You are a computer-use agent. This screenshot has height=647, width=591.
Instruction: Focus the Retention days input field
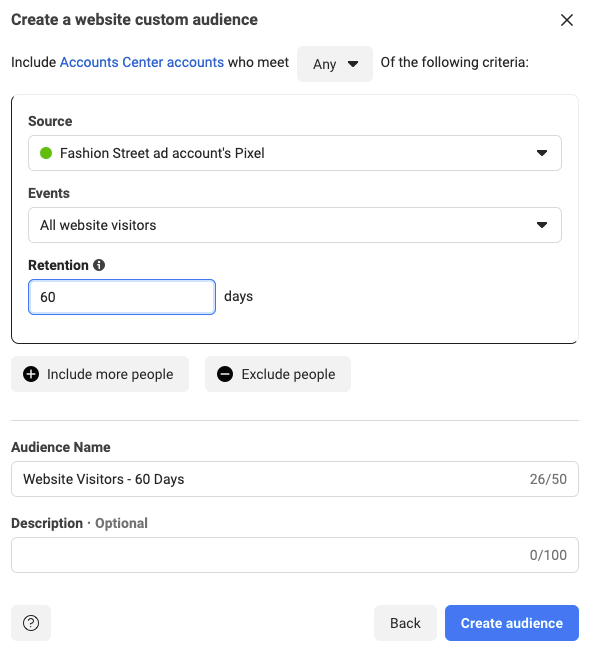122,297
